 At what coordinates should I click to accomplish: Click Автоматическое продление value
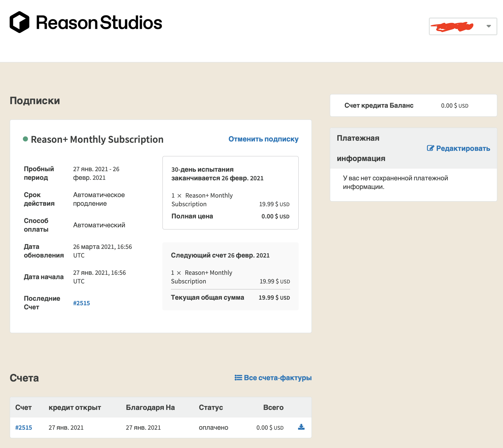(99, 199)
